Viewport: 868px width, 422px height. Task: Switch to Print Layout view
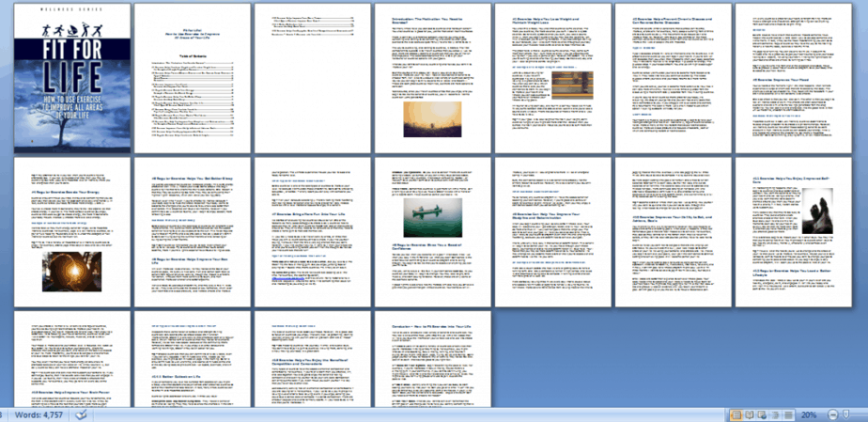point(736,414)
